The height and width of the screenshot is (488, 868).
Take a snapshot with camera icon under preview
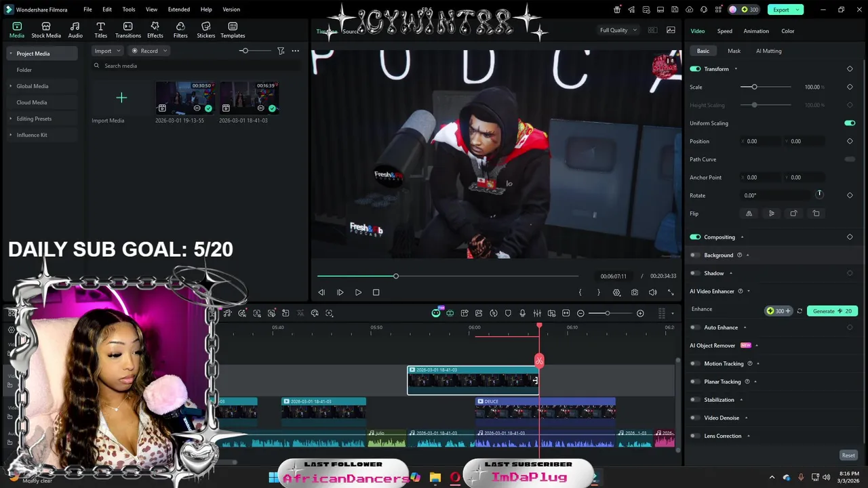coord(635,292)
